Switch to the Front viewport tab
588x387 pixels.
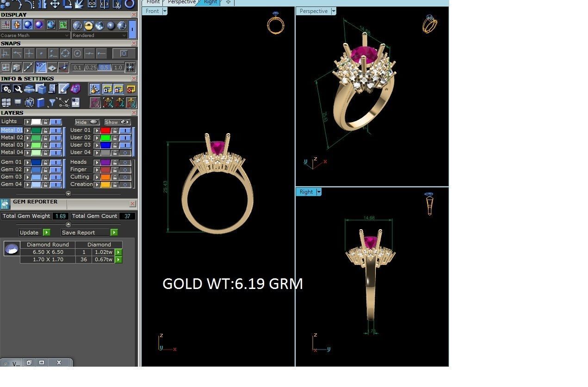[153, 2]
